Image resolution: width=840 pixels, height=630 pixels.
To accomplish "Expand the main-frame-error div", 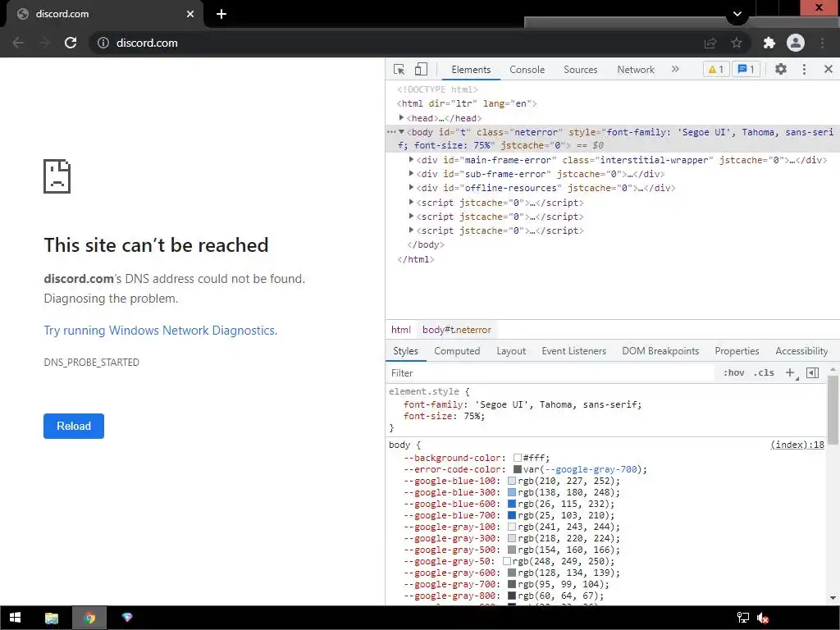I will (x=411, y=159).
